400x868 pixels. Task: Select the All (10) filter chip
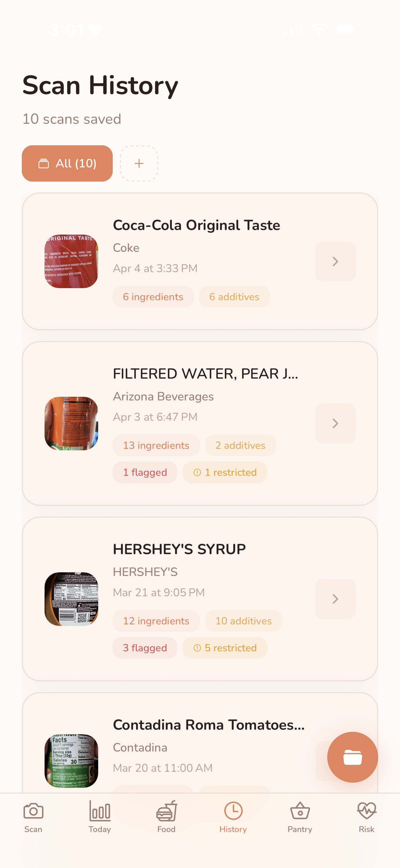tap(67, 163)
